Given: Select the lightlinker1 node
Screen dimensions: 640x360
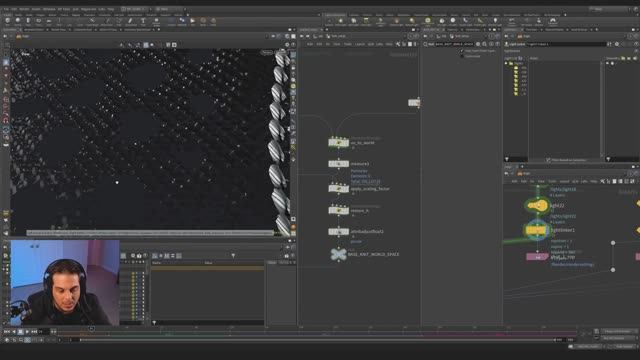Looking at the screenshot, I should click(x=536, y=230).
